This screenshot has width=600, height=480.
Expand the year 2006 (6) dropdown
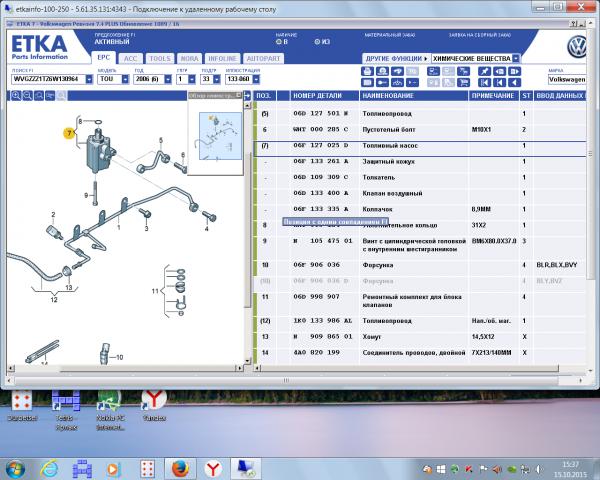(168, 79)
